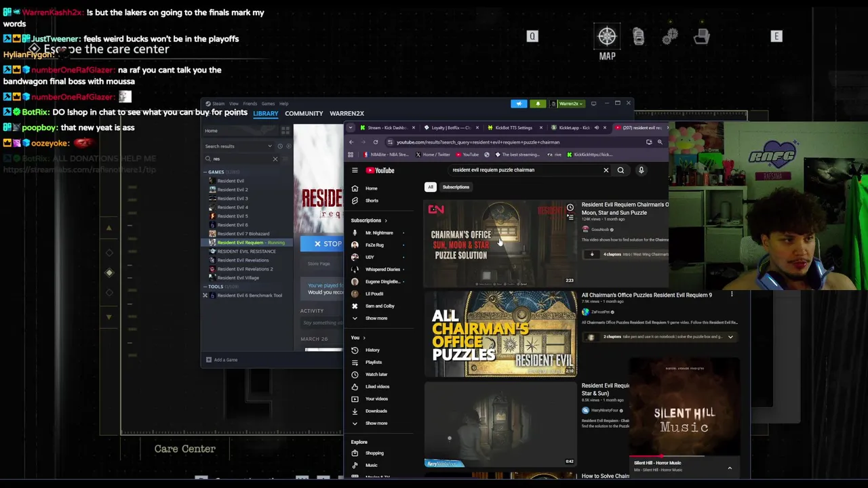This screenshot has width=868, height=488.
Task: Click the YouTube logo
Action: 380,170
